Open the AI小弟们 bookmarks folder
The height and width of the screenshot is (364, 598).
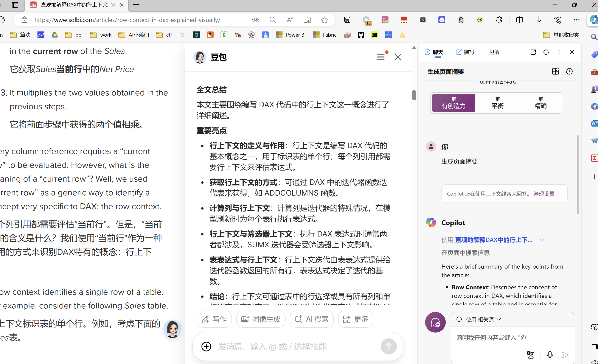coord(134,35)
